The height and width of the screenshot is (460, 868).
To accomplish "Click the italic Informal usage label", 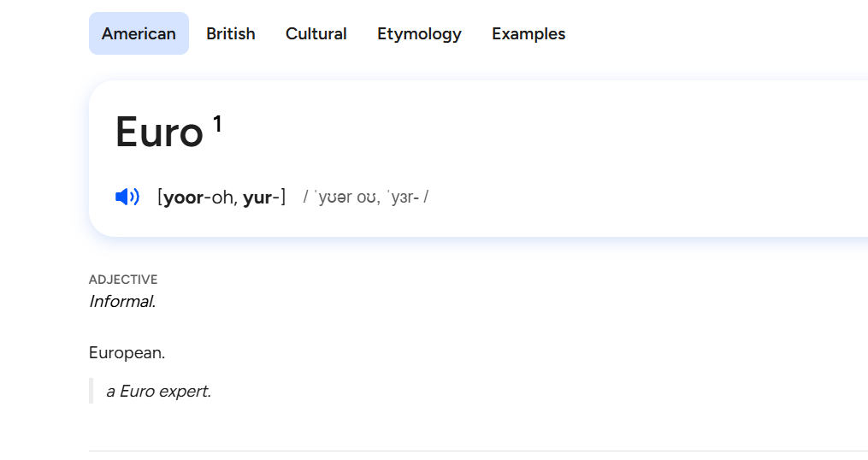I will (x=122, y=301).
